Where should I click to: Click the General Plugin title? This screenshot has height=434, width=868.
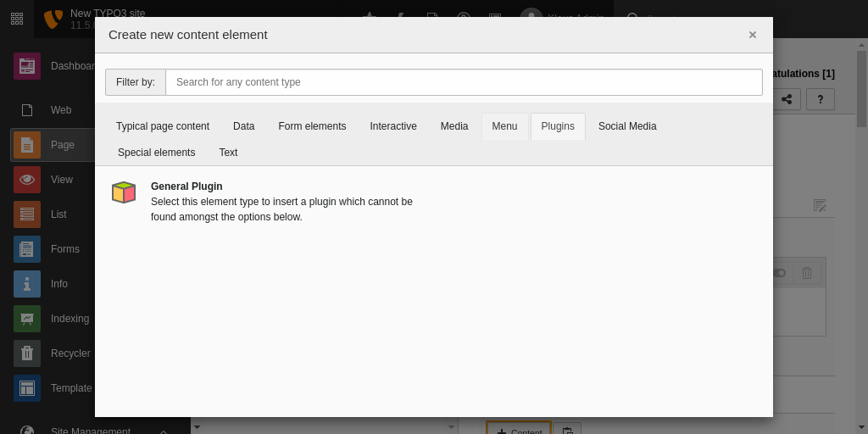(186, 186)
